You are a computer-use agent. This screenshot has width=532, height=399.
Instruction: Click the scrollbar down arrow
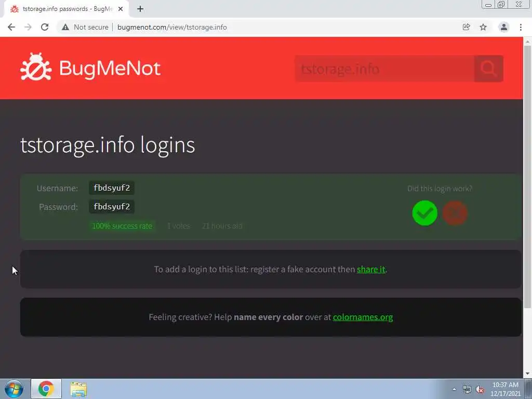[x=527, y=374]
